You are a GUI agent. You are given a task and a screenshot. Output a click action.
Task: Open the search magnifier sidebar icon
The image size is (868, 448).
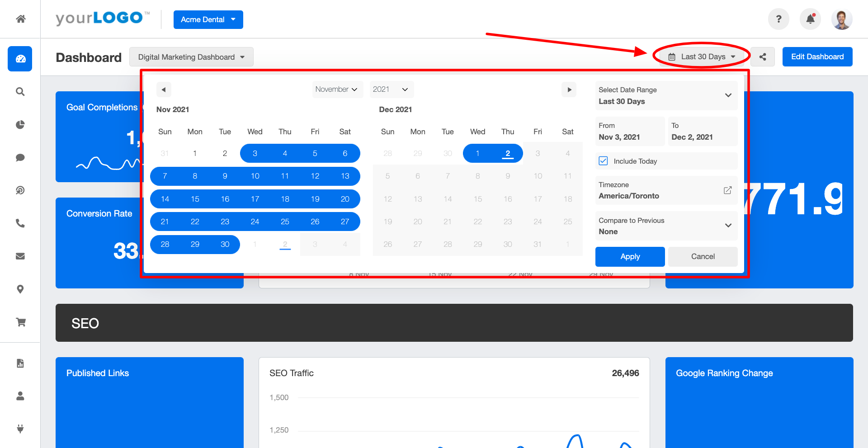[x=20, y=92]
